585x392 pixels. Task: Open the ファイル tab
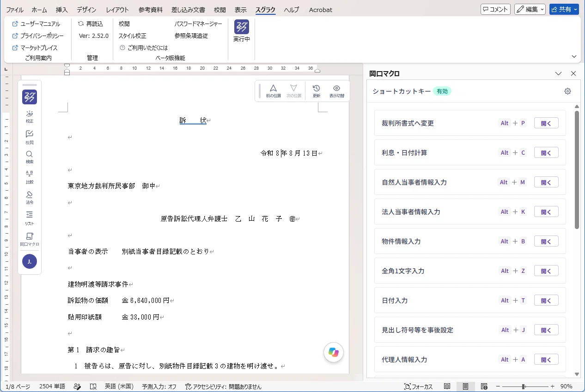click(x=15, y=10)
